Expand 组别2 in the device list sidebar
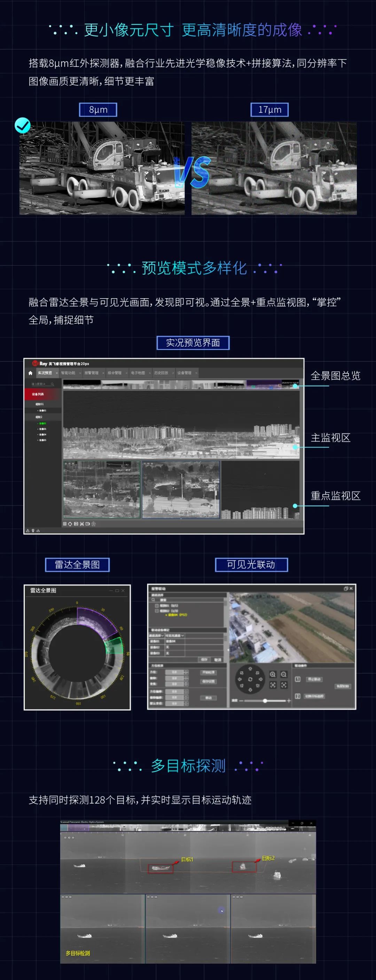The height and width of the screenshot is (980, 376). (x=39, y=417)
